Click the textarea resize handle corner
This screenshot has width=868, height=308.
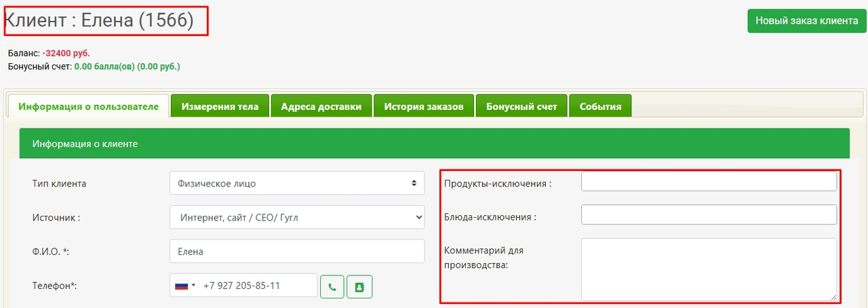(x=833, y=296)
